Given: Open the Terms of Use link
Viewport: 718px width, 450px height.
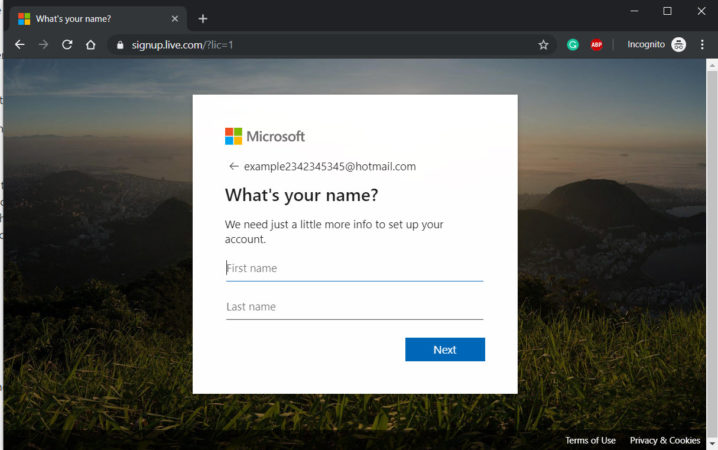Looking at the screenshot, I should [x=590, y=440].
